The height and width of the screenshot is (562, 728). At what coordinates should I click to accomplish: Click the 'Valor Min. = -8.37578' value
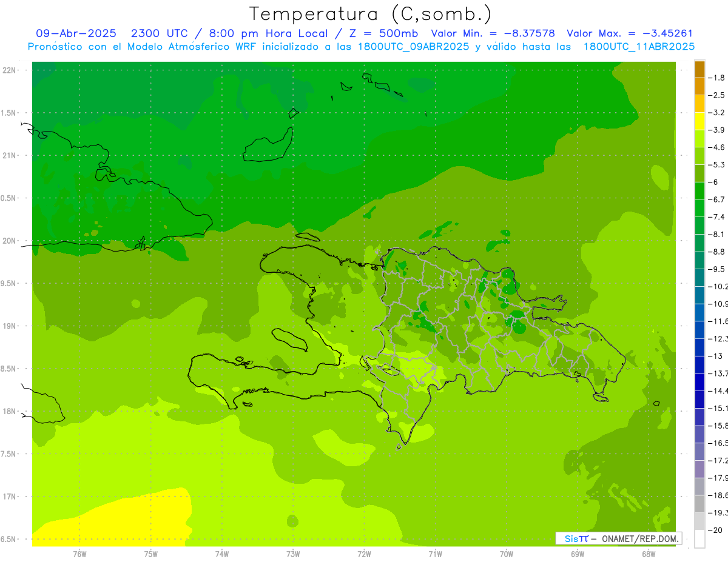(493, 33)
